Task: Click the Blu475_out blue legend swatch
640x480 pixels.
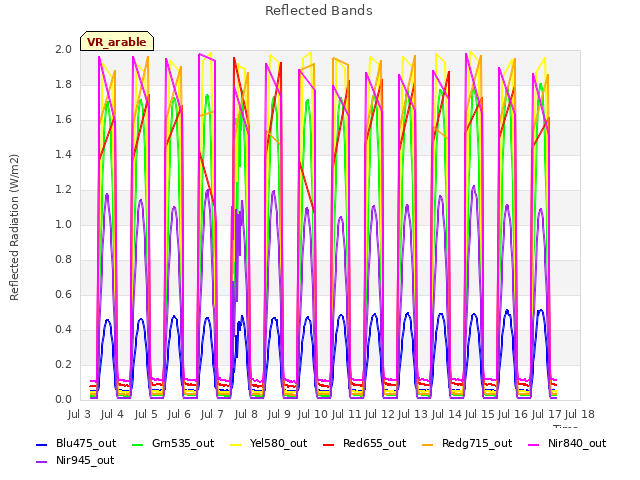Action: pos(41,444)
